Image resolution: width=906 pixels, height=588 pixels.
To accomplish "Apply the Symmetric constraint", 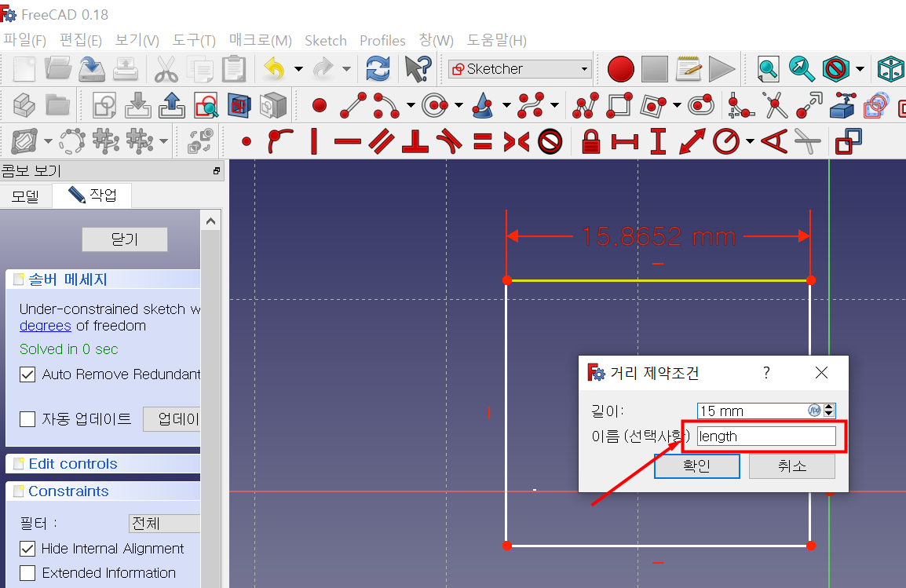I will pos(516,141).
